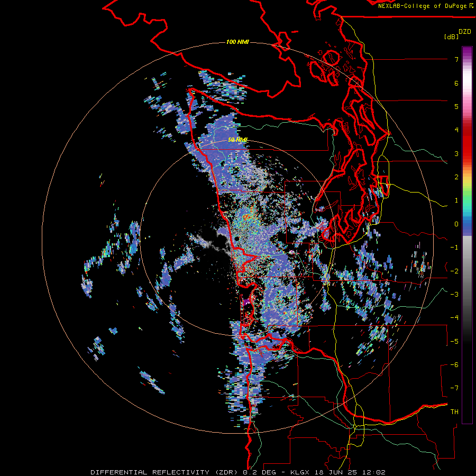Click the DZD legend title
The height and width of the screenshot is (476, 476).
pyautogui.click(x=465, y=32)
